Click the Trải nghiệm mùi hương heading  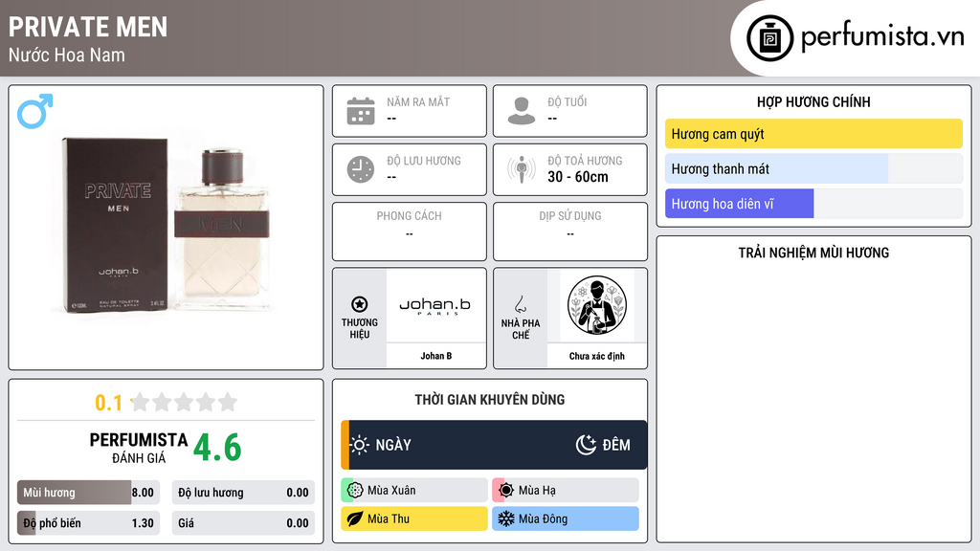coord(813,253)
